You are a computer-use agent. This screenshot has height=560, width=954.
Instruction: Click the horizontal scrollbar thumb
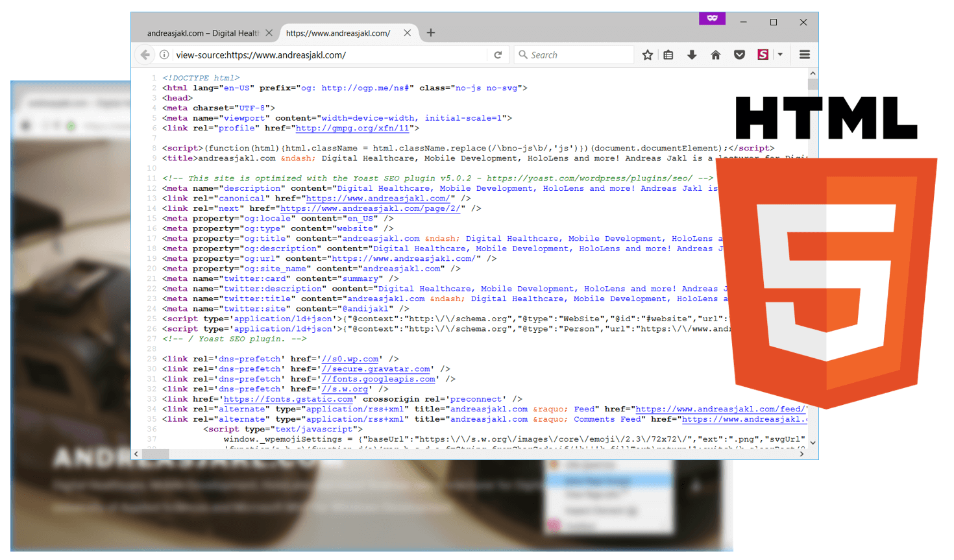[x=156, y=454]
